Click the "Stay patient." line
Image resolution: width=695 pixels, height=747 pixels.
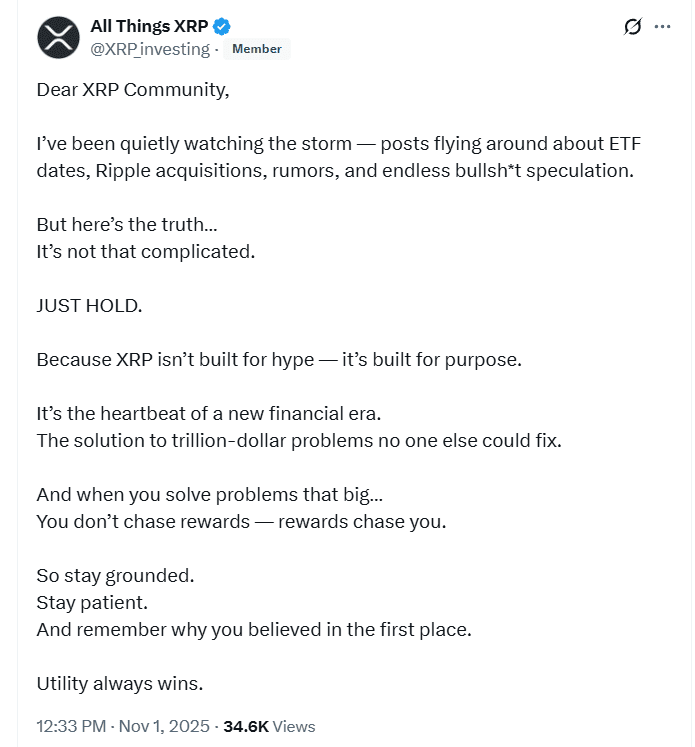point(91,603)
